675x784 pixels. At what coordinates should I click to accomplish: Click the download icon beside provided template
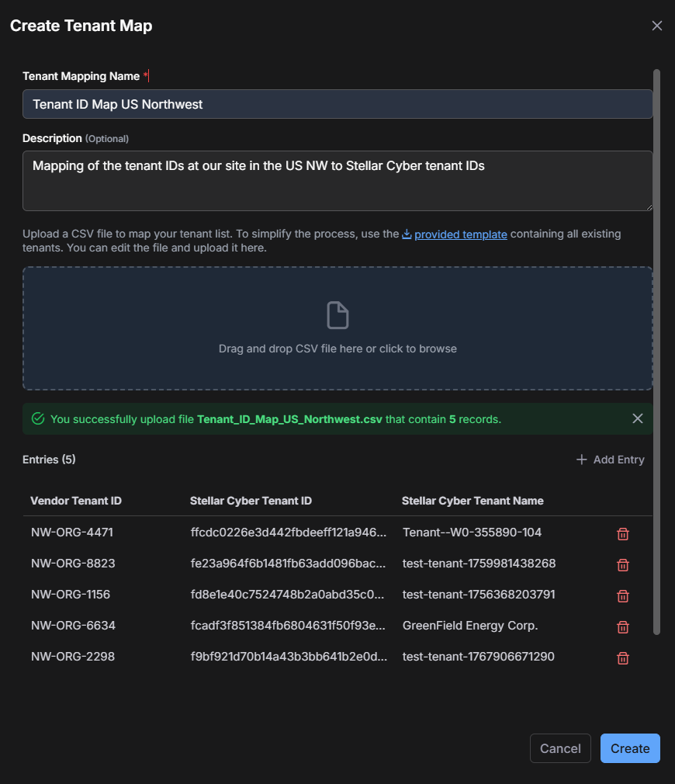click(x=407, y=234)
